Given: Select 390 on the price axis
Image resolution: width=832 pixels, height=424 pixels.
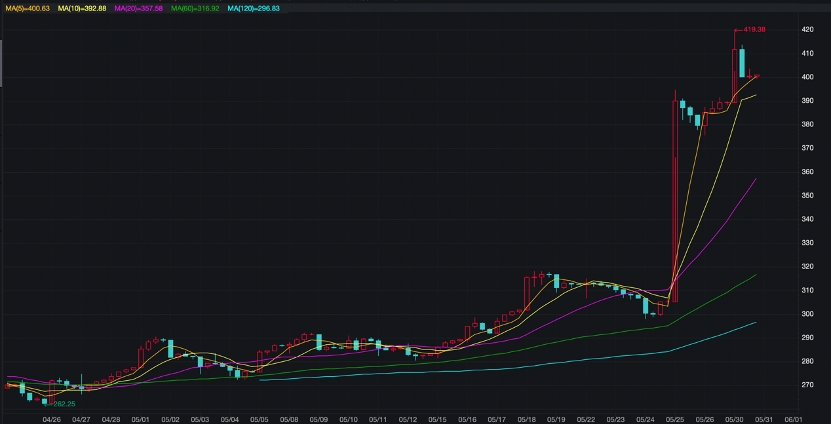Looking at the screenshot, I should [808, 101].
